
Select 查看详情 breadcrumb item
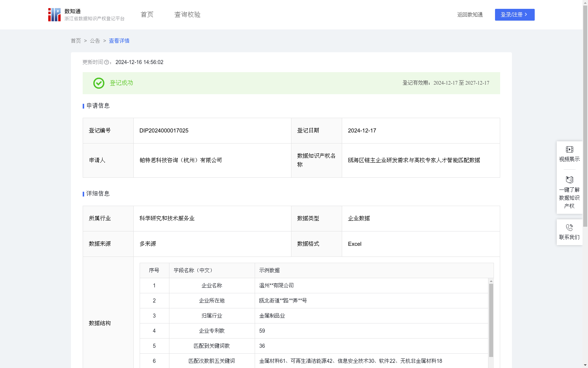click(119, 41)
